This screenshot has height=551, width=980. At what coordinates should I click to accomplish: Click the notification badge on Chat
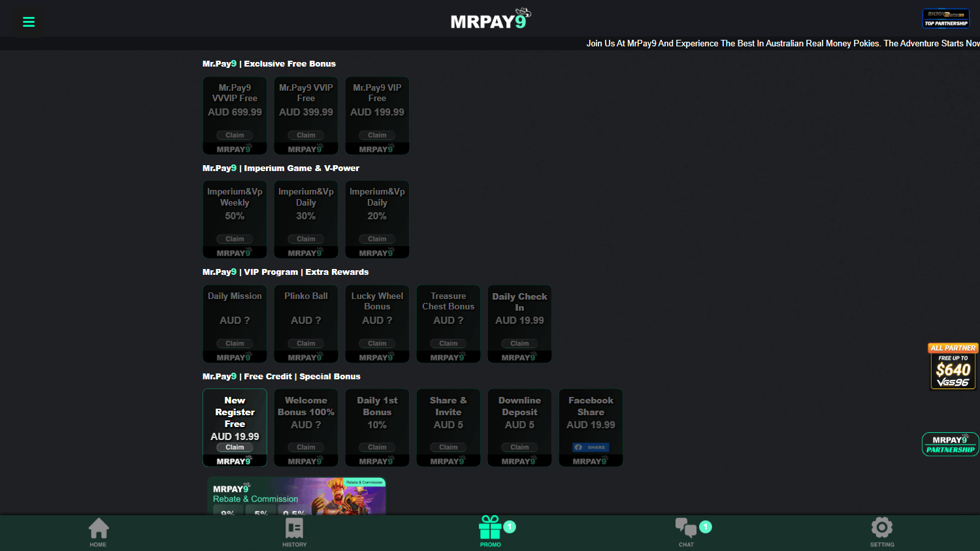[706, 527]
